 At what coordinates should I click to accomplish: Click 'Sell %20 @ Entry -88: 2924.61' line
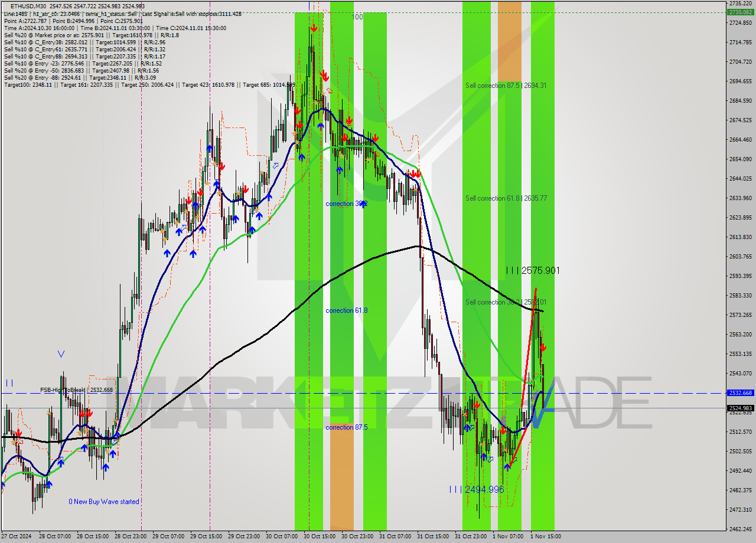tap(80, 77)
